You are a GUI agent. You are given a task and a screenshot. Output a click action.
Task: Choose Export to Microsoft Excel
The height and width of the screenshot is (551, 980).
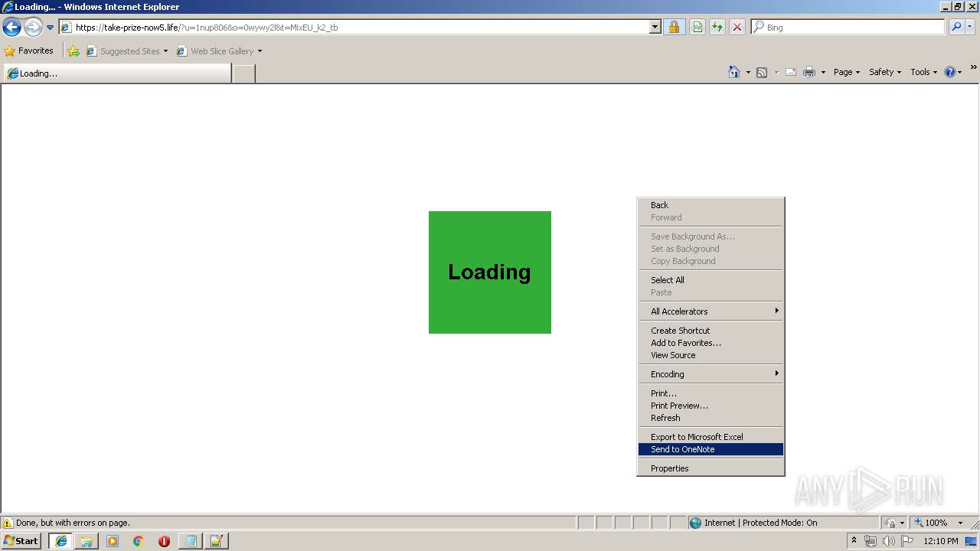(x=710, y=437)
